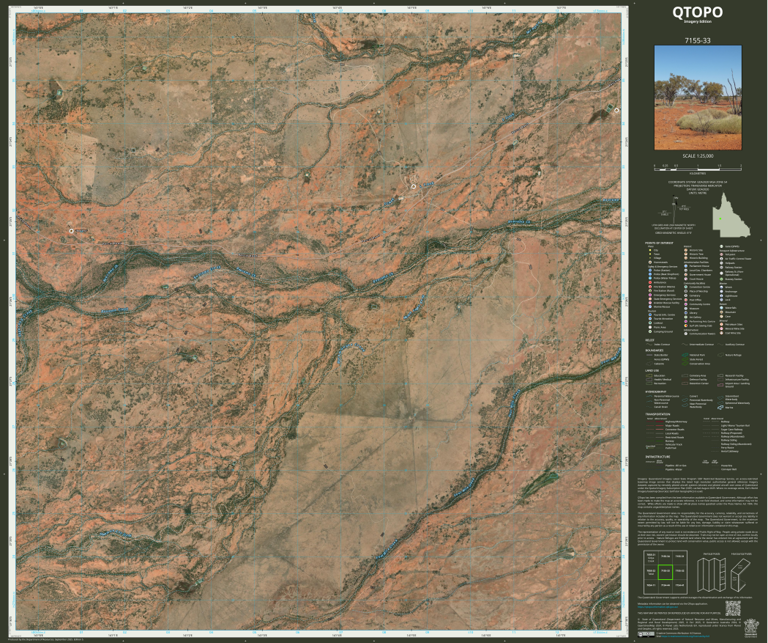The height and width of the screenshot is (643, 768).
Task: Click the Creative Commons licence badge
Action: 646,635
